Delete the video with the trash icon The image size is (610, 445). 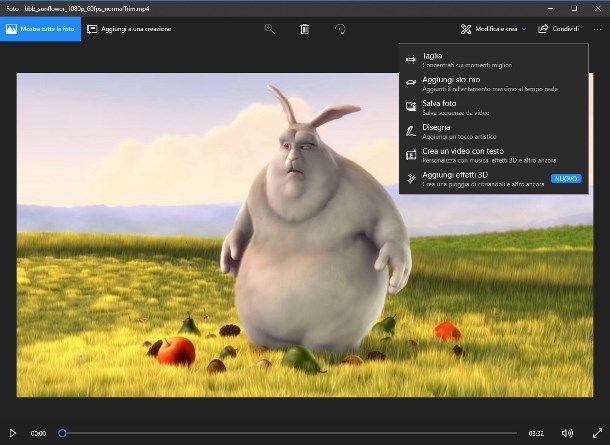click(305, 29)
